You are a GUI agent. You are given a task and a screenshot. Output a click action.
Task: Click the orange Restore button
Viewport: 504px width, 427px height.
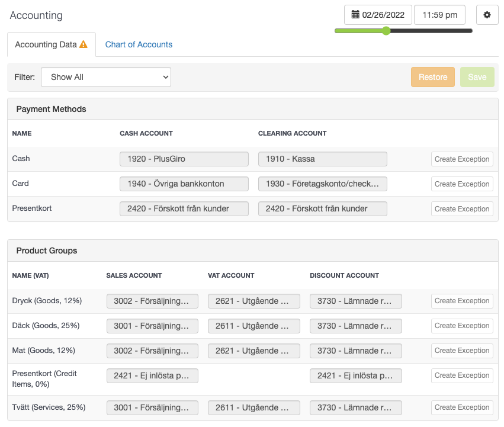pos(433,77)
